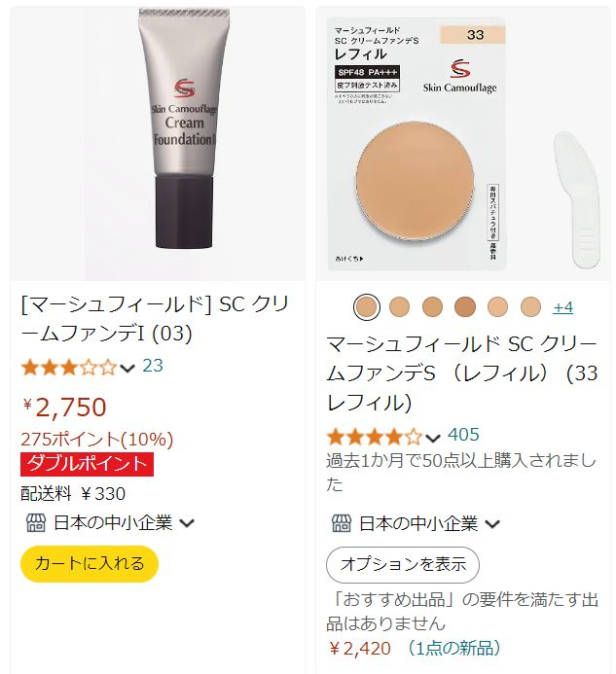Screen dimensions: 616x674
Task: Show the +4 more color options
Action: (563, 307)
